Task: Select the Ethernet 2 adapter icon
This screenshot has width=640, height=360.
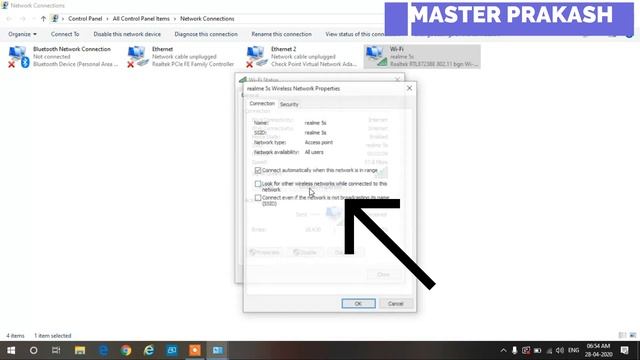Action: pos(257,57)
